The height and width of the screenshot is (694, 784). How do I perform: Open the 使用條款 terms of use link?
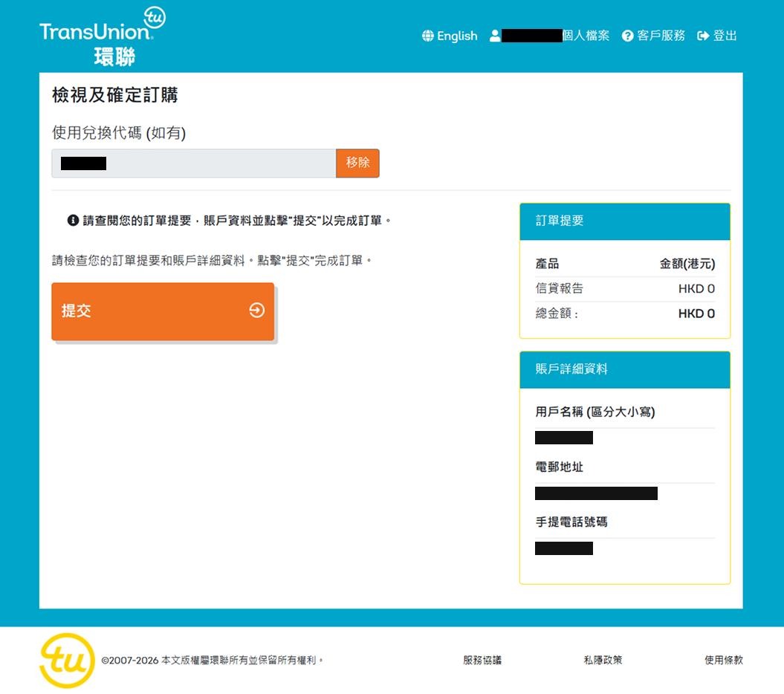(724, 660)
